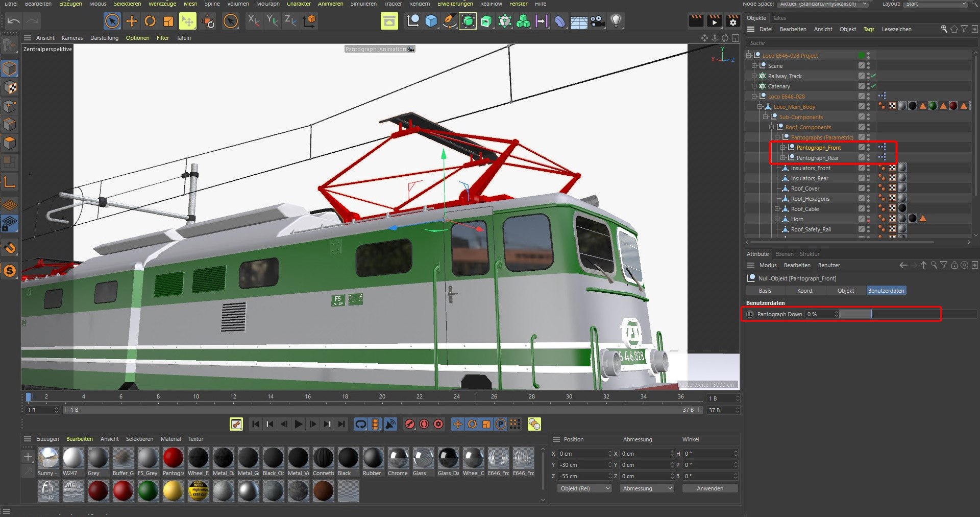Jump to the start of animation
This screenshot has height=517, width=980.
[256, 424]
